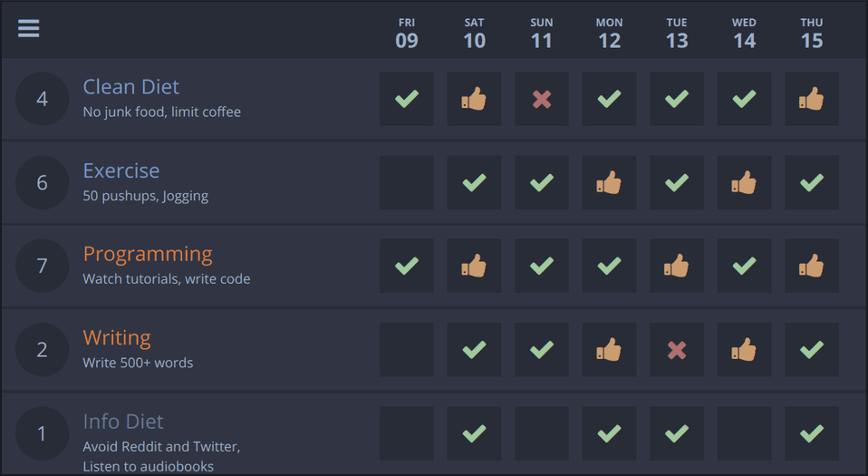Open the Clean Diet habit title
The image size is (868, 476).
tap(131, 87)
